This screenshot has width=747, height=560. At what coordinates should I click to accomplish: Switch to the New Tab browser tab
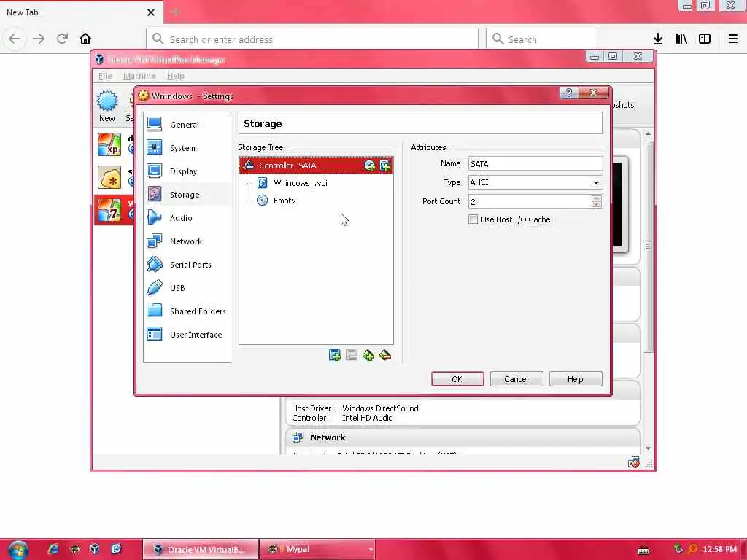point(81,12)
